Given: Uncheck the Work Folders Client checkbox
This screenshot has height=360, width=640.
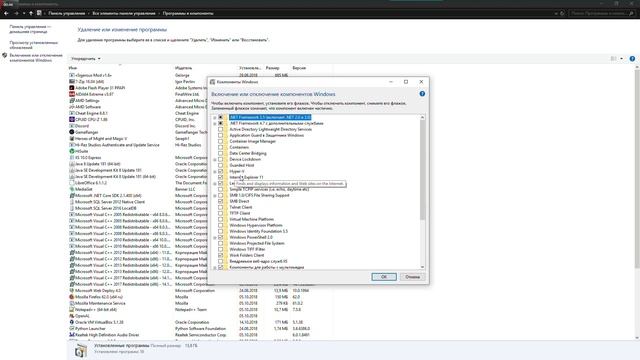Looking at the screenshot, I should tap(220, 255).
